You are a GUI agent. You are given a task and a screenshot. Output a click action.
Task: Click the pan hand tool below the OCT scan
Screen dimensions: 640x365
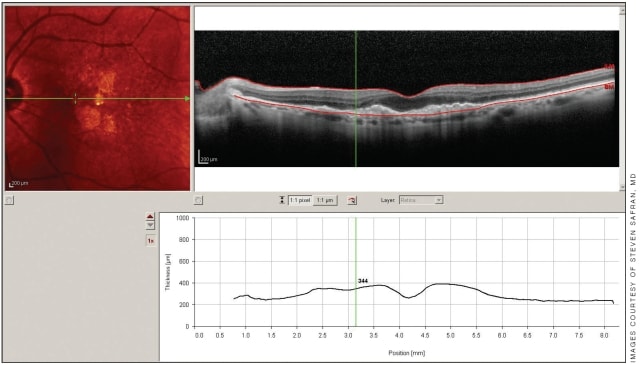click(x=198, y=200)
